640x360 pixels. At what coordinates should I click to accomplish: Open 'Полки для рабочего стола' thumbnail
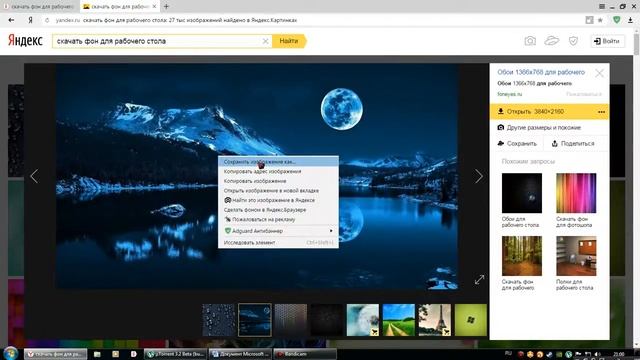coord(576,256)
